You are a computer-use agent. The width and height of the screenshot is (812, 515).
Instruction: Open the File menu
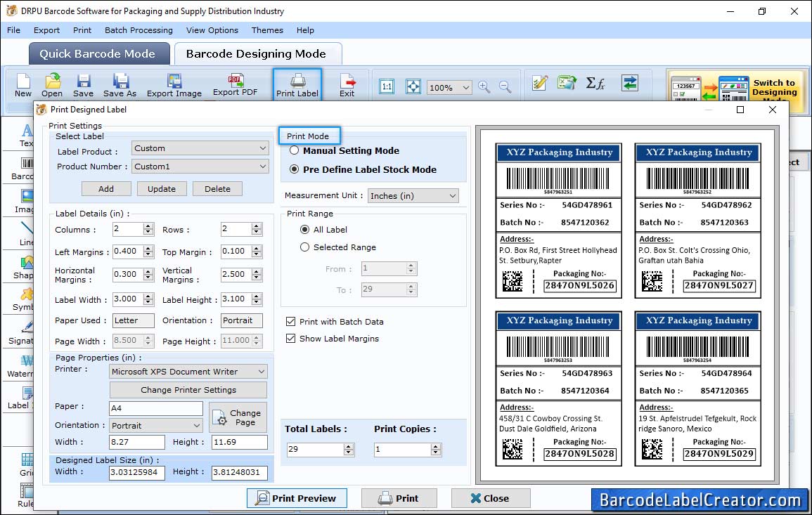point(13,30)
